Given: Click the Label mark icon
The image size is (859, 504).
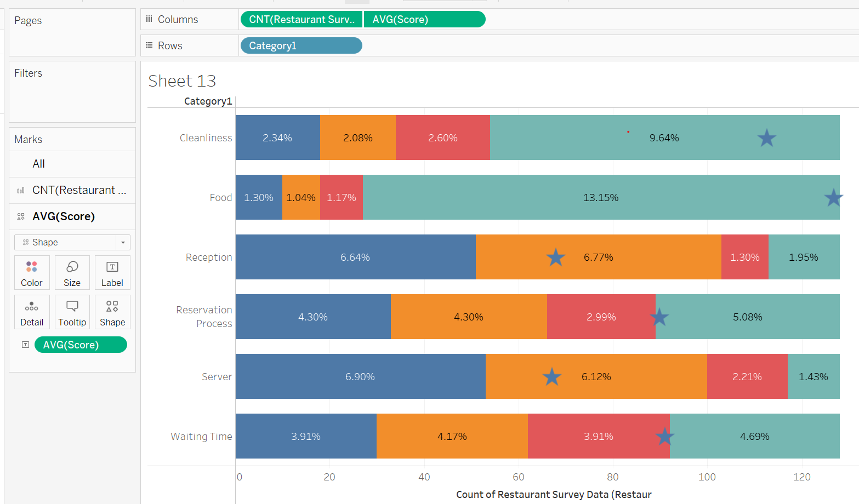Looking at the screenshot, I should 112,272.
